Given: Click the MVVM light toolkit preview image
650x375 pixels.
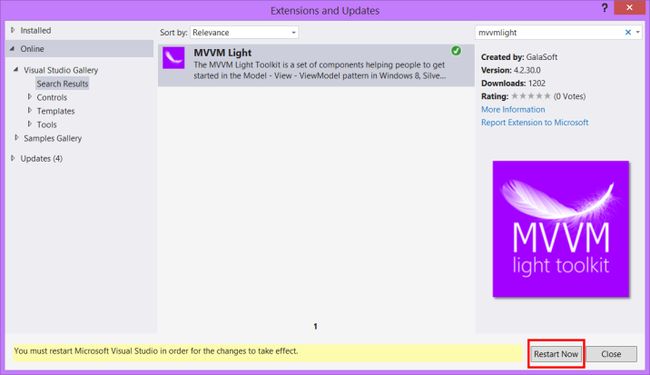Looking at the screenshot, I should tap(561, 229).
